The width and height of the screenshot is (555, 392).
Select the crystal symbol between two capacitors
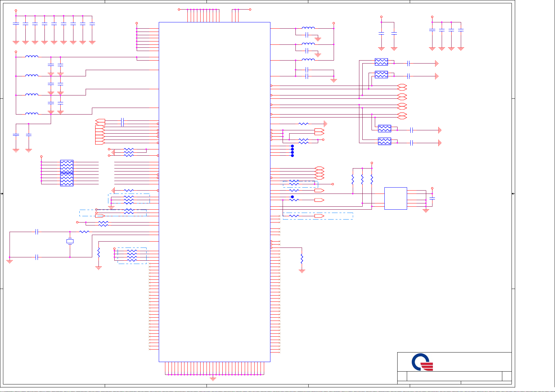pyautogui.click(x=70, y=241)
